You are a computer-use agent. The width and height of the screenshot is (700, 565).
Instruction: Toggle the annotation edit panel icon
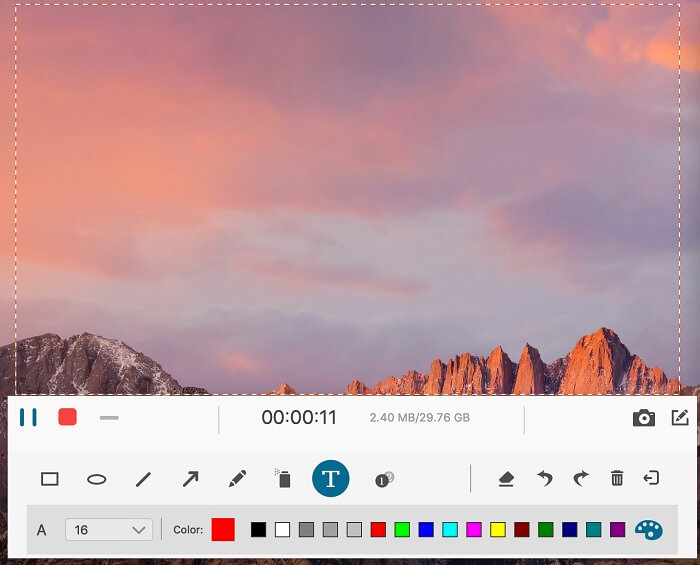coord(680,417)
